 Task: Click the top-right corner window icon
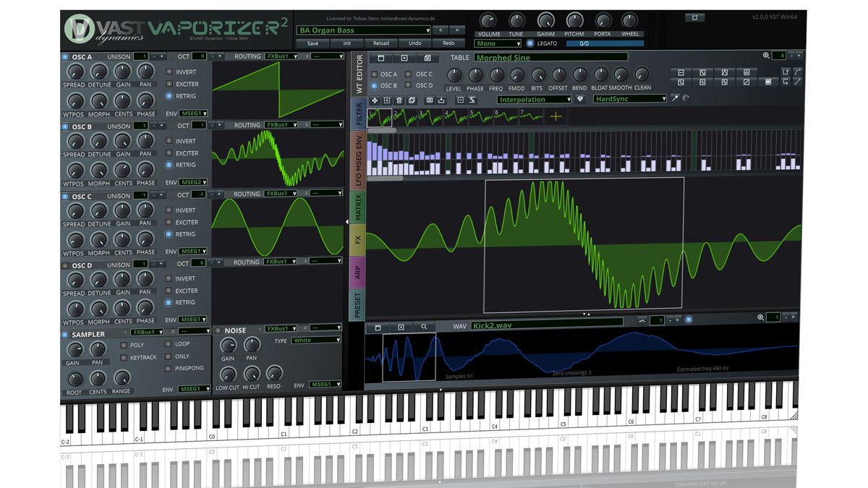point(695,17)
